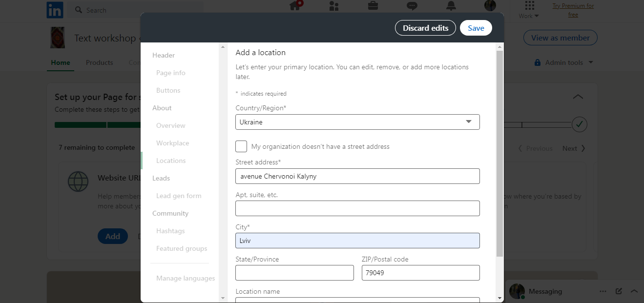The image size is (644, 303).
Task: Click the Messaging panel avatar
Action: 517,291
